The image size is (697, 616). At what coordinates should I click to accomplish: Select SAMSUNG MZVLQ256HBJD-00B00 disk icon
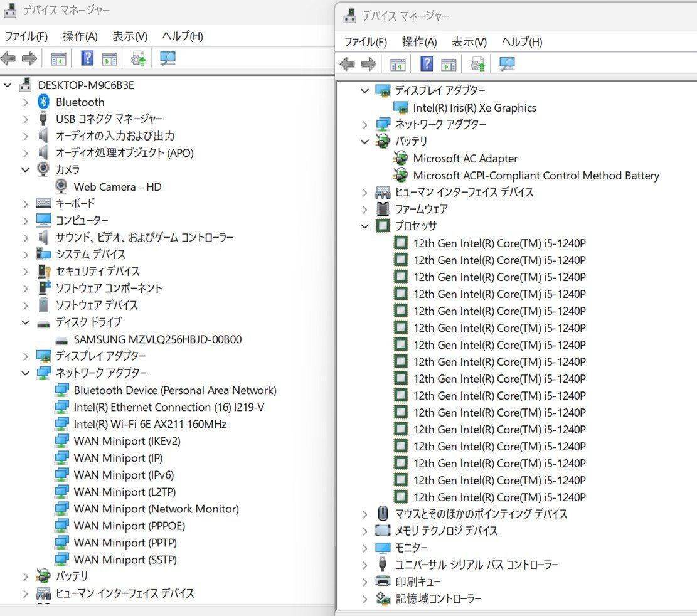tap(61, 341)
